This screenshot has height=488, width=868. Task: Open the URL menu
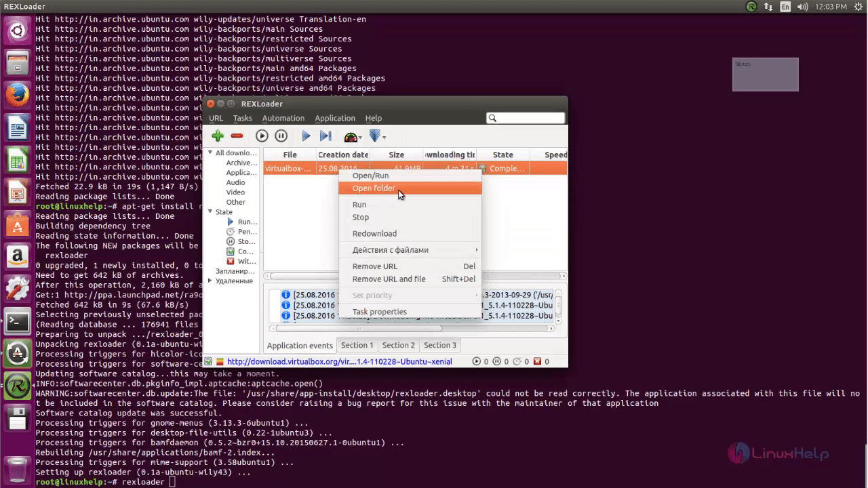click(x=216, y=118)
